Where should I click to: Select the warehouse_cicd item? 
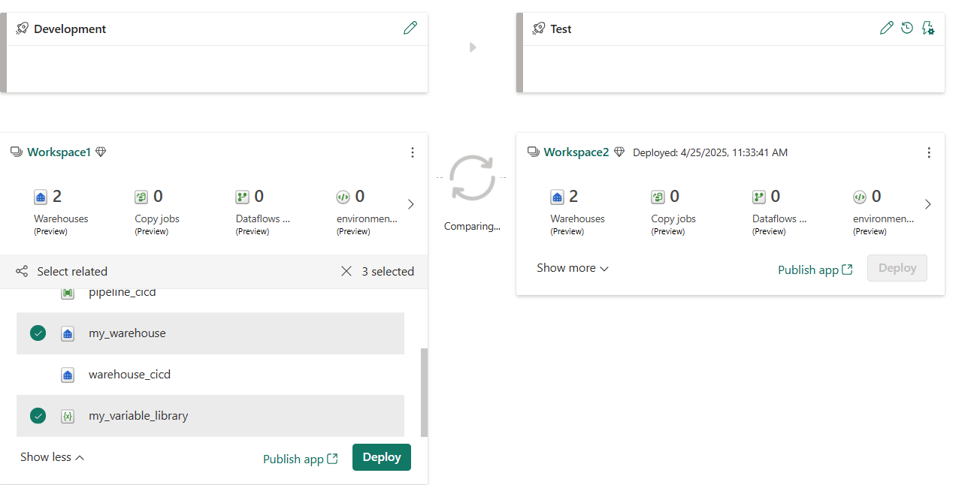129,375
